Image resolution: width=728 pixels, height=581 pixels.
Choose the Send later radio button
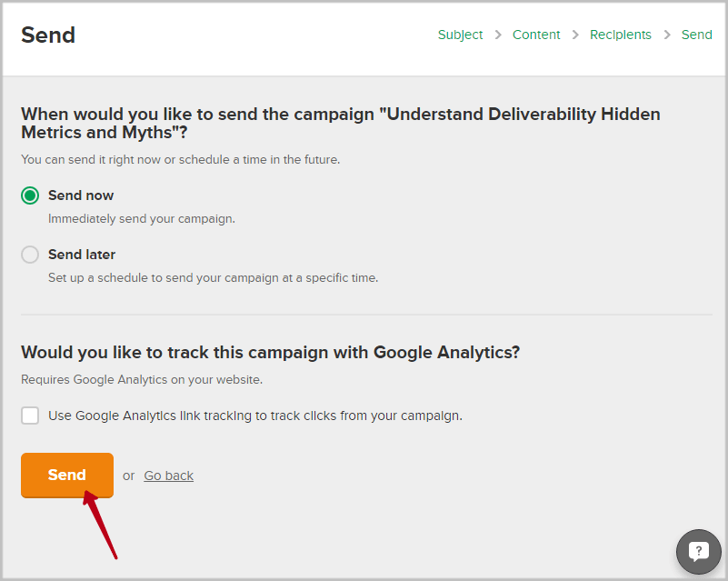point(31,255)
